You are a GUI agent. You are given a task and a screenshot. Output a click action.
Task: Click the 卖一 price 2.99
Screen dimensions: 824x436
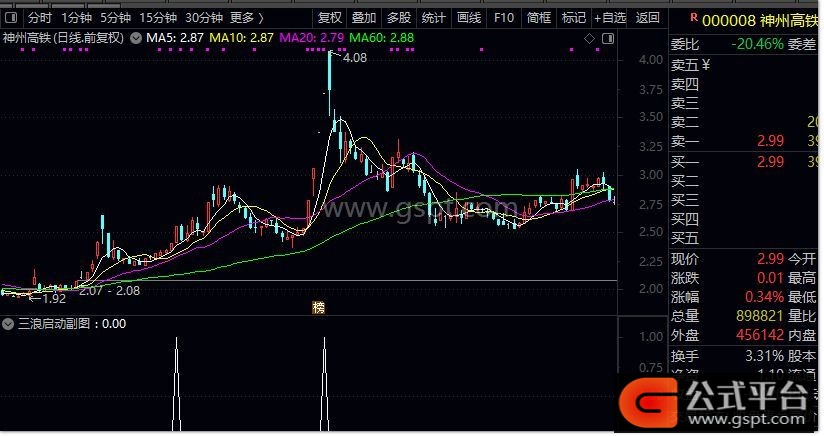[x=770, y=141]
